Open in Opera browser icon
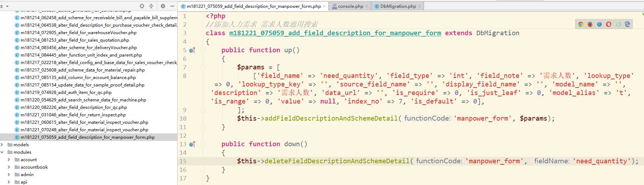This screenshot has width=644, height=185. 609,24
